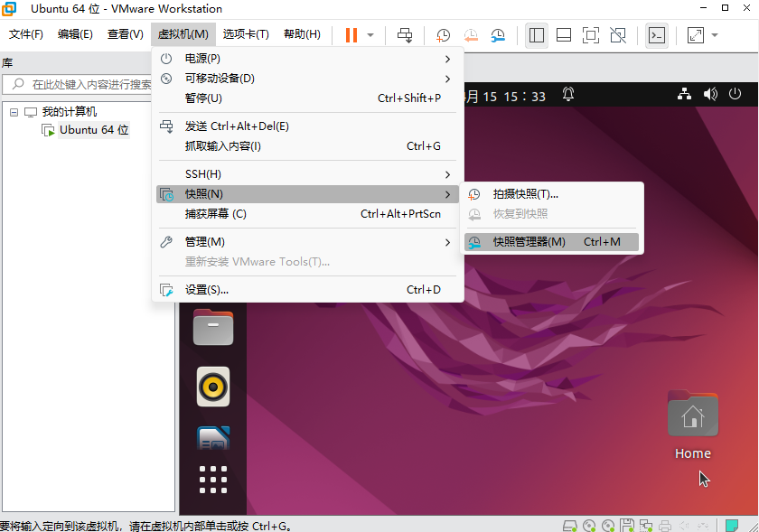759x532 pixels.
Task: Select 抓取输入内容(I) menu item
Action: [307, 146]
